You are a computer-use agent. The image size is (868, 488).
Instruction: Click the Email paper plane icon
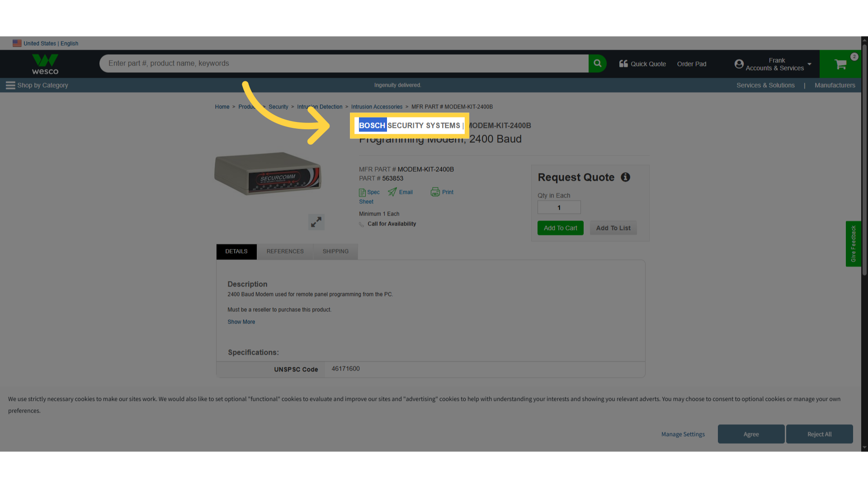[392, 192]
